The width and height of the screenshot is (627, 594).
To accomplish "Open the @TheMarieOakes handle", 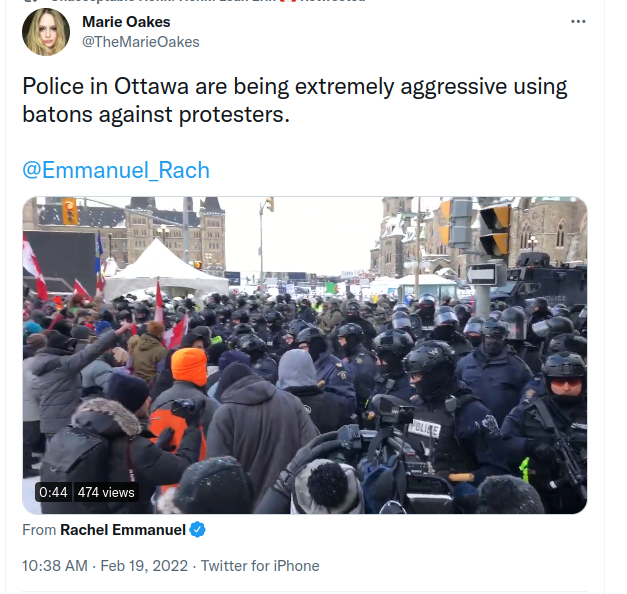I will 141,42.
